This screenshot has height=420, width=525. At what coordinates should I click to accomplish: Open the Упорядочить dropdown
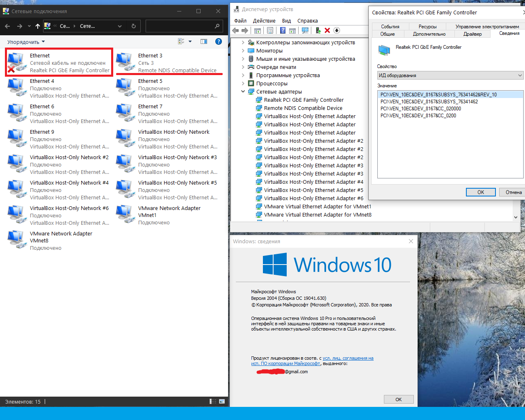[26, 42]
